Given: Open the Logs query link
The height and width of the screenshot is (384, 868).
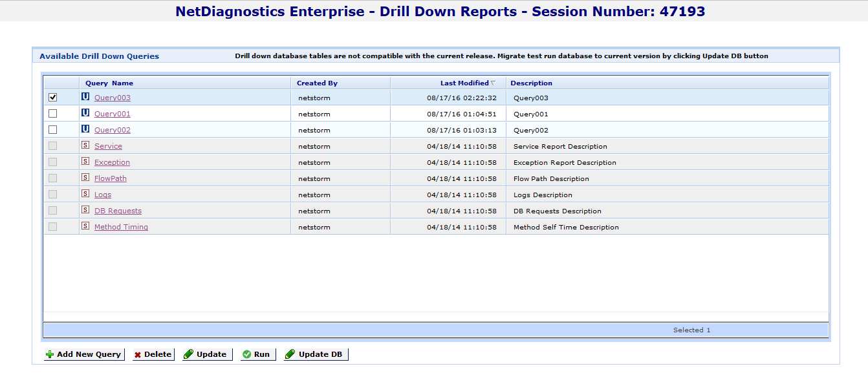Looking at the screenshot, I should click(x=103, y=195).
